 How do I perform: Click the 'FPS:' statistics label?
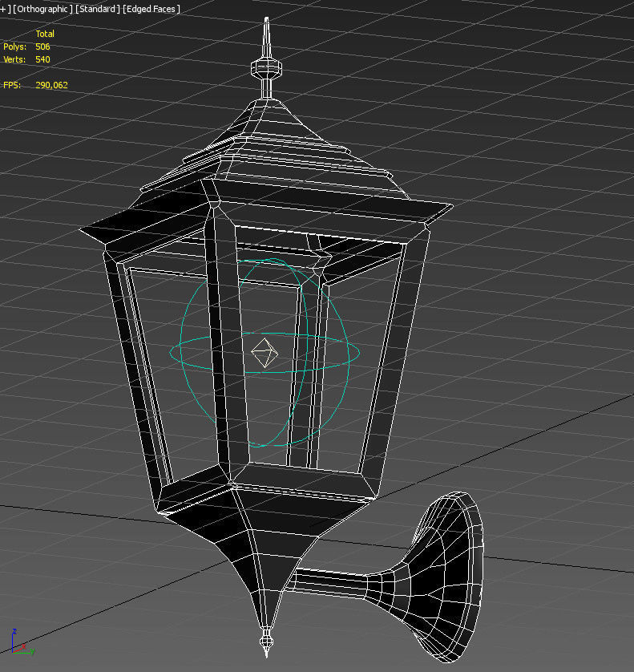click(12, 85)
